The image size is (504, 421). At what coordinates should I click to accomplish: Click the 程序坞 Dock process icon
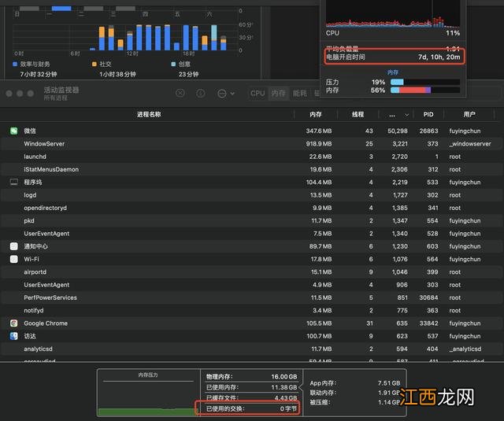[x=14, y=182]
